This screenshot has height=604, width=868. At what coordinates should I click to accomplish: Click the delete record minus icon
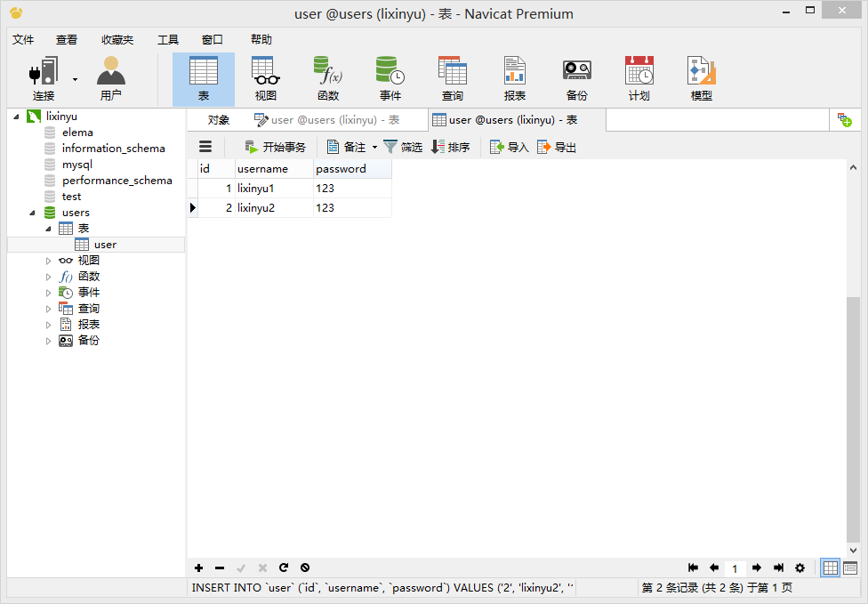220,568
